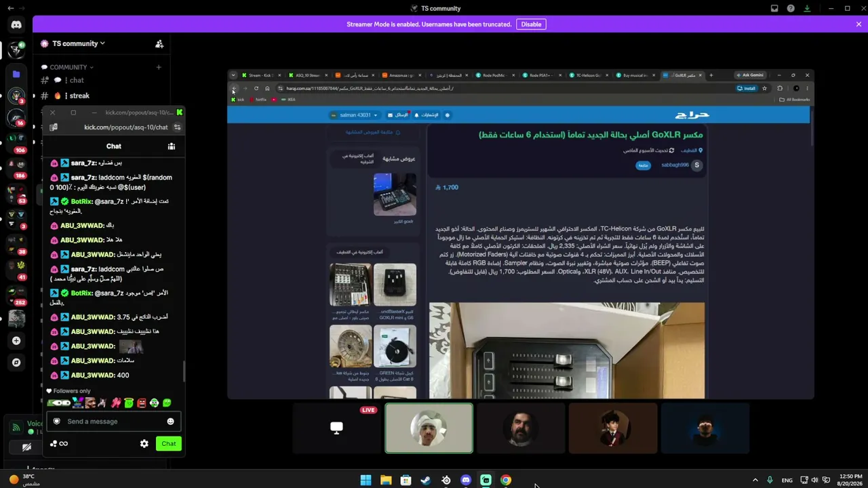
Task: Click the Kick logo in popout title bar
Action: pyautogui.click(x=179, y=113)
